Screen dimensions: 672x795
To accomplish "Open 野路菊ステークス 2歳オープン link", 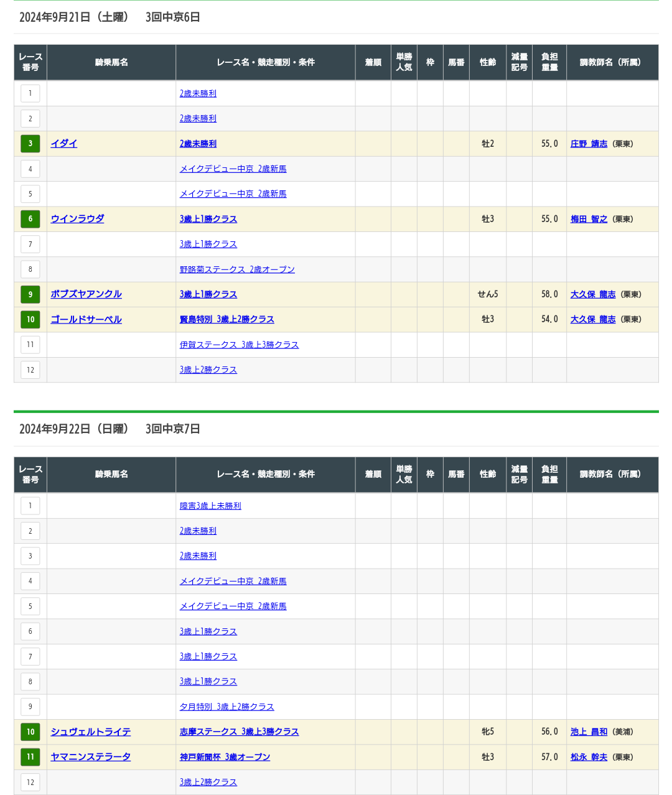I will coord(237,269).
